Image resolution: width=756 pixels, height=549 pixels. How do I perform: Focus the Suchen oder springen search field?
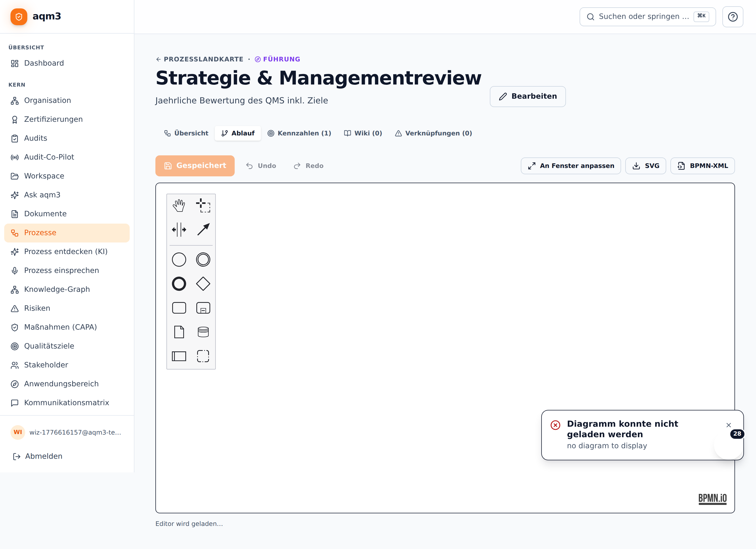tap(648, 17)
